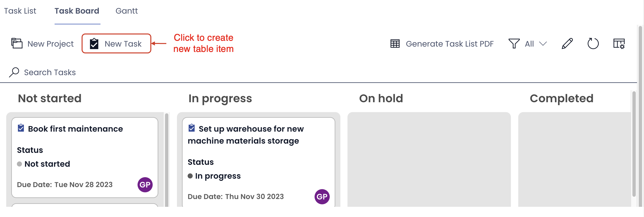This screenshot has width=644, height=217.
Task: Switch to the Task List tab
Action: click(x=20, y=11)
